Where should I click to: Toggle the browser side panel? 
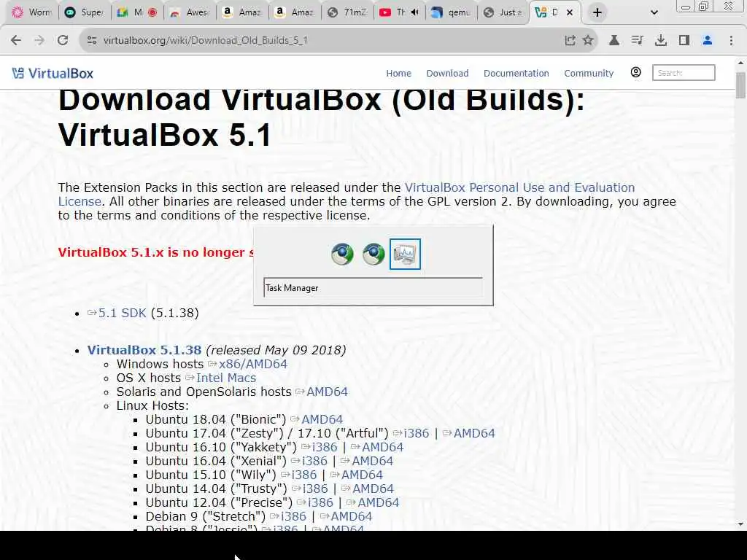[684, 41]
